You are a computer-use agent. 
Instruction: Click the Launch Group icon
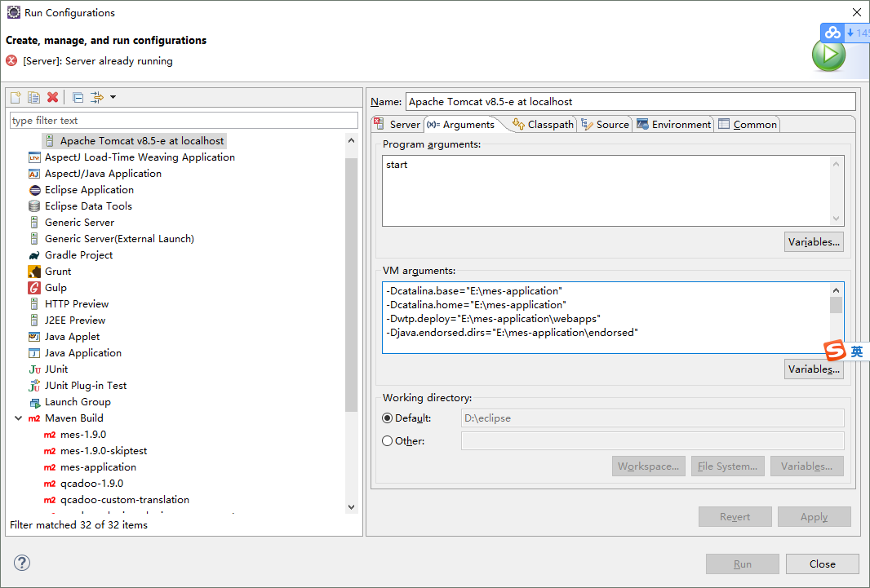pos(34,402)
